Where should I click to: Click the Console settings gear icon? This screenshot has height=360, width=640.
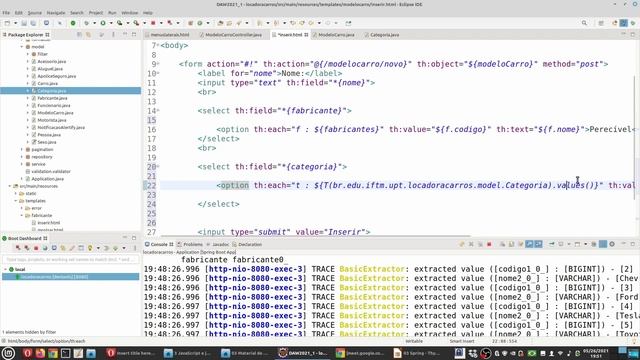(611, 244)
